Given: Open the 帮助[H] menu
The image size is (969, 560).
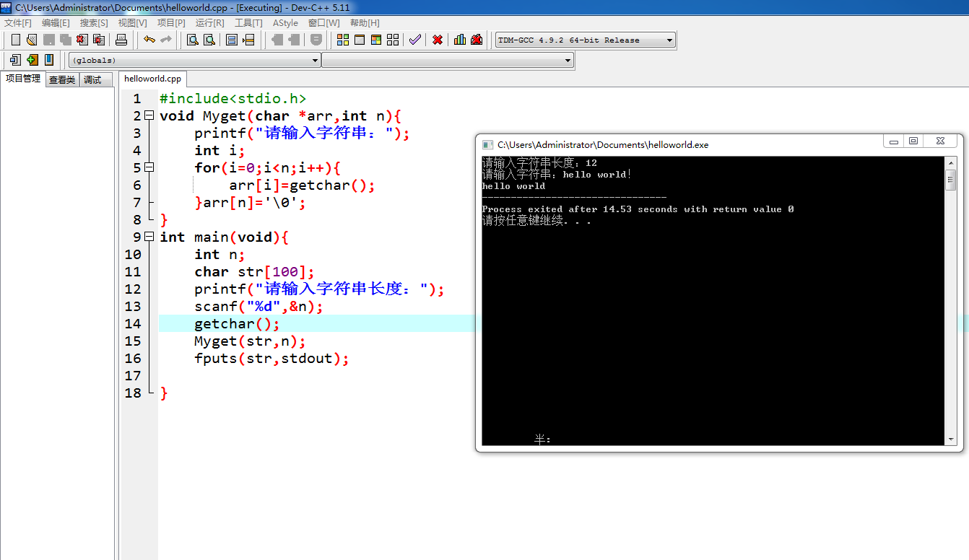Looking at the screenshot, I should coord(365,23).
